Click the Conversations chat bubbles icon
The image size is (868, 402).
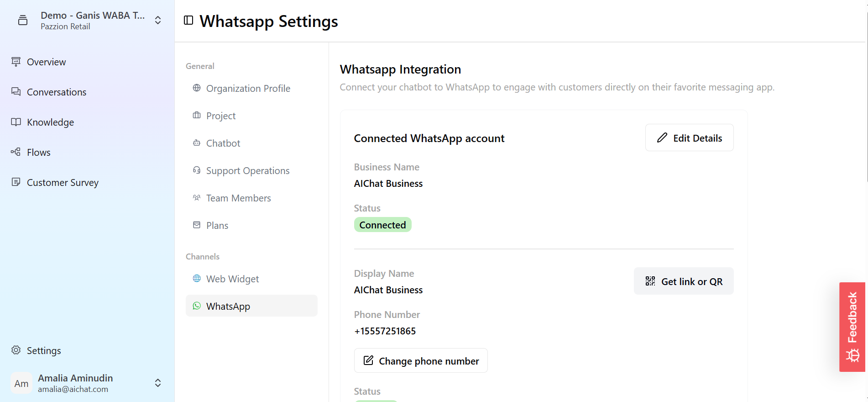tap(16, 92)
